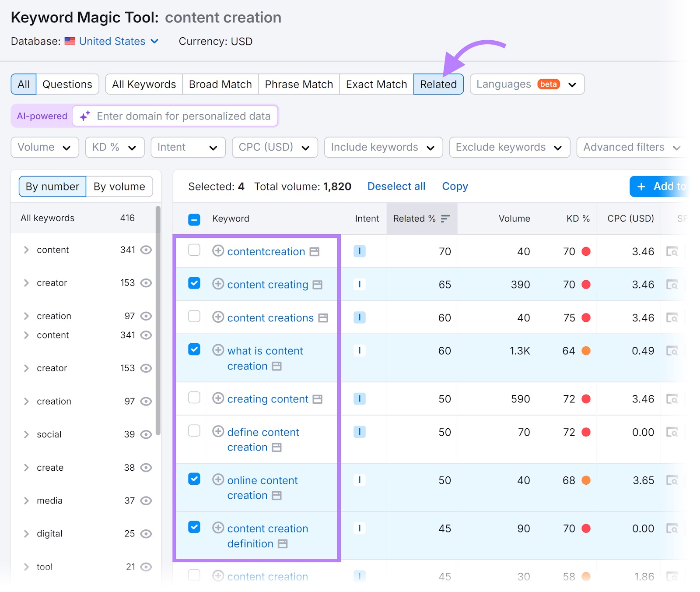Click the sort icon on Related % column

pos(445,218)
